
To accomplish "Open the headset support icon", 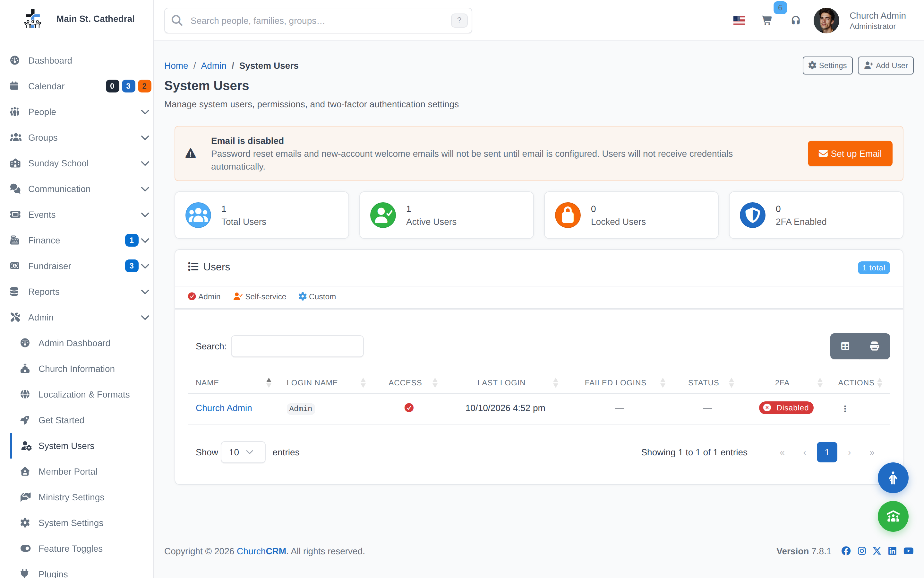I will point(795,20).
